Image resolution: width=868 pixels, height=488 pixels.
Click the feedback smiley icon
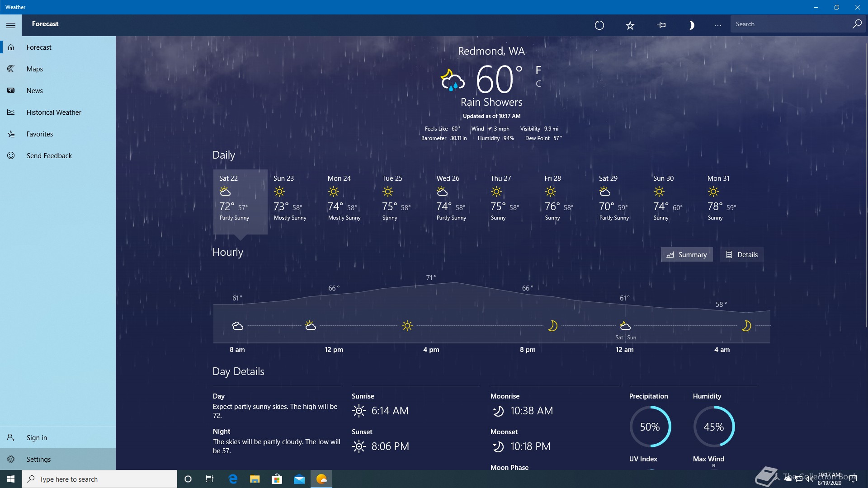(11, 155)
